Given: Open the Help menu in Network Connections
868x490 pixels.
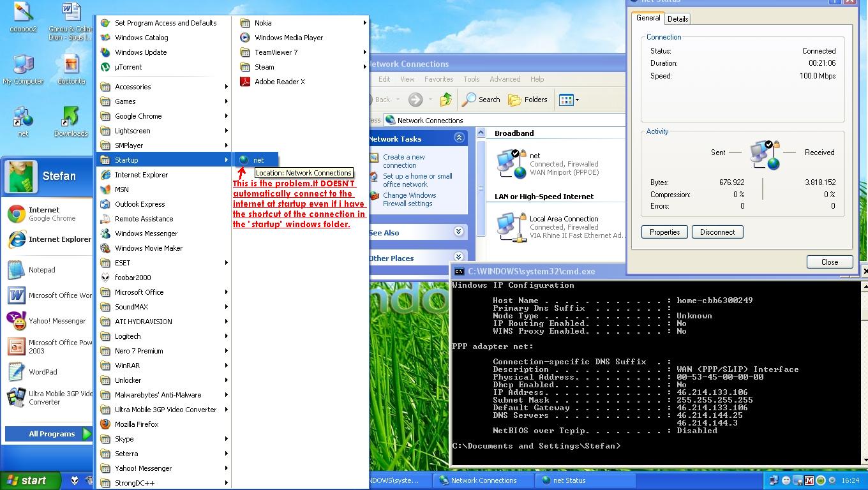Looking at the screenshot, I should [x=537, y=79].
